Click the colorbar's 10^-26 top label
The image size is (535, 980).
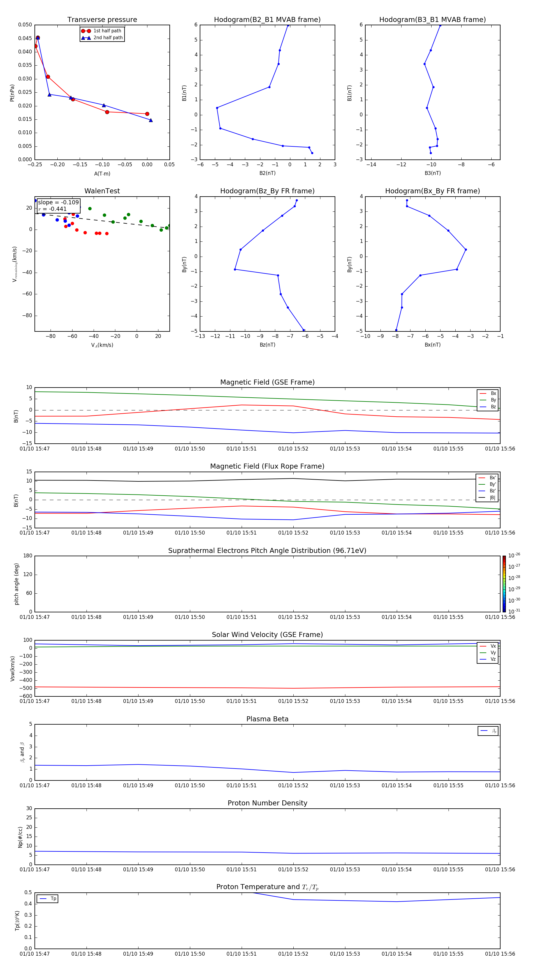point(514,555)
